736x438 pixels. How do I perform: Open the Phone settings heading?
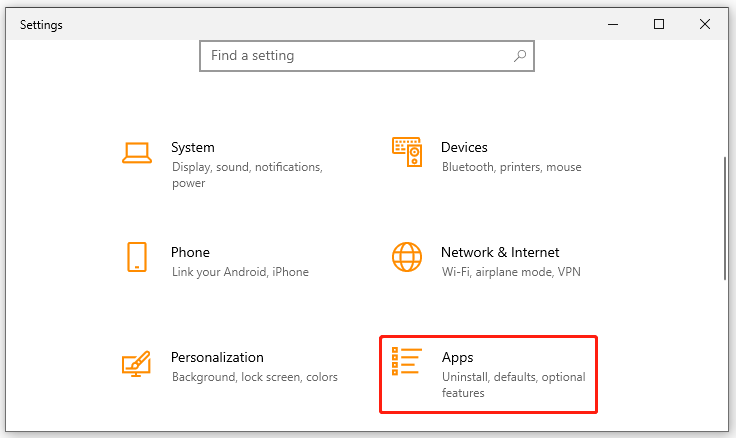pyautogui.click(x=190, y=253)
